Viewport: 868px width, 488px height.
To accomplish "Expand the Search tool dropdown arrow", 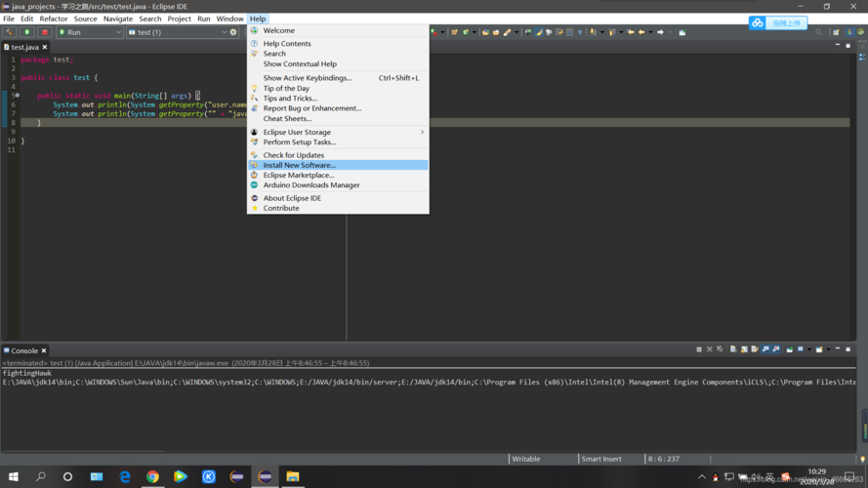I will (x=517, y=32).
